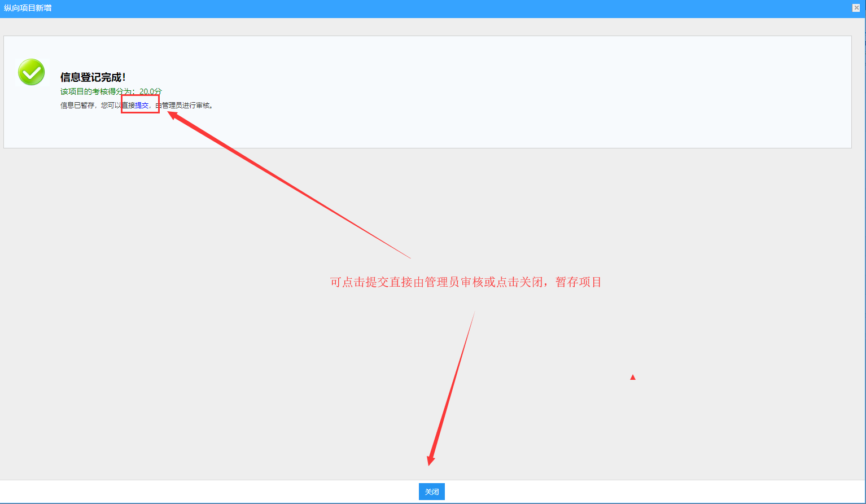Click the 信息已暂存 message text
The width and height of the screenshot is (866, 504).
point(77,106)
